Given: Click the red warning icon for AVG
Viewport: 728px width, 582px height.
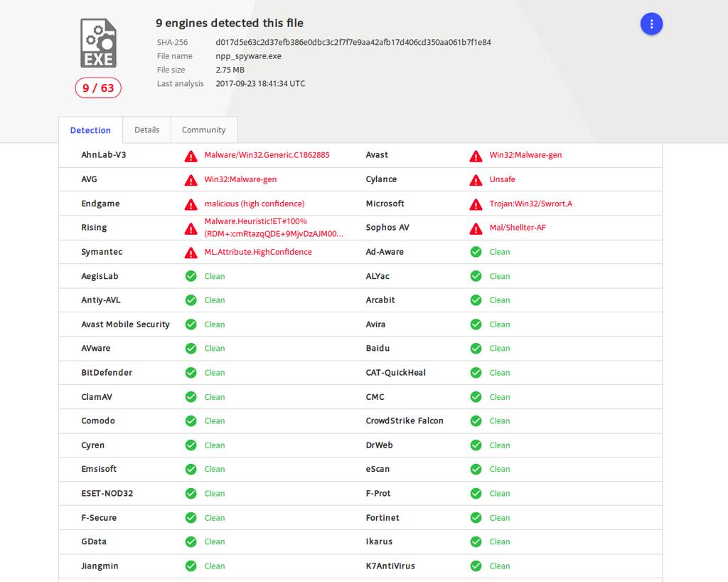Looking at the screenshot, I should (x=191, y=180).
